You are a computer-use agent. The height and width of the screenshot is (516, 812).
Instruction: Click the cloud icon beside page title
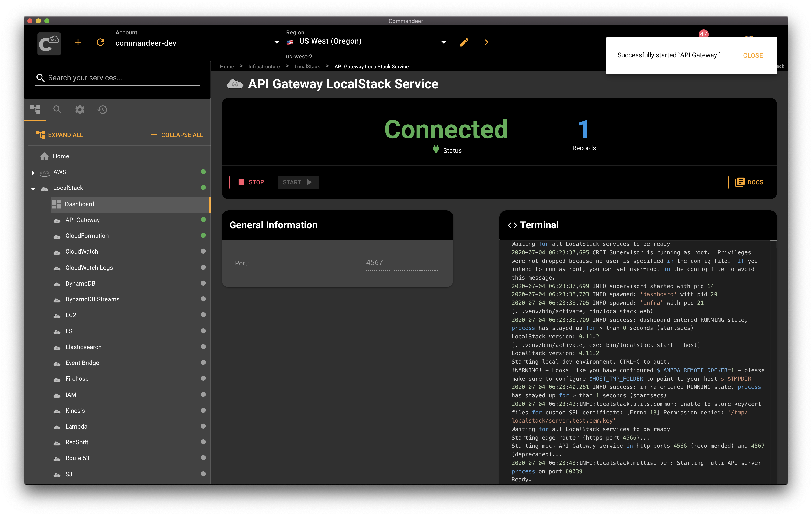click(235, 84)
